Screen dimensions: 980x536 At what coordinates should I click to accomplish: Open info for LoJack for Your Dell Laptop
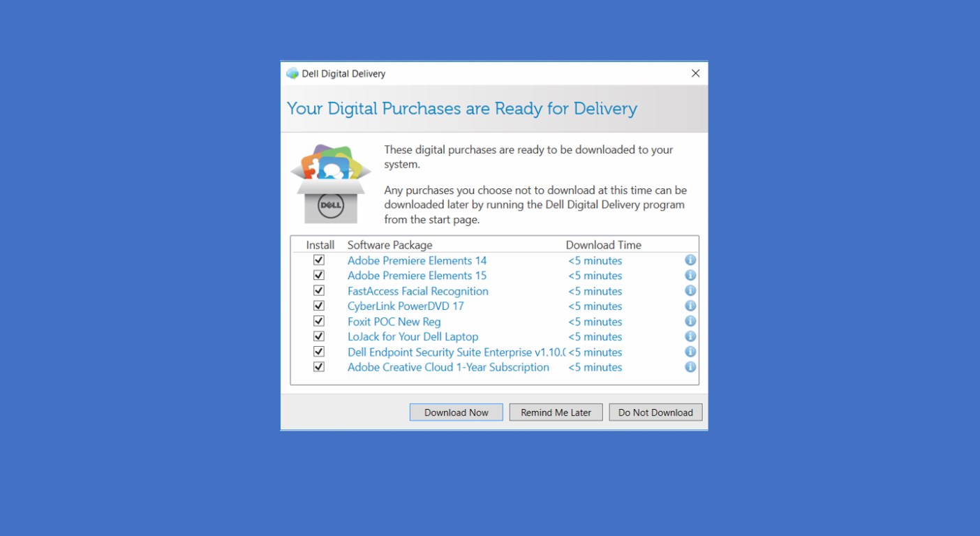click(690, 336)
